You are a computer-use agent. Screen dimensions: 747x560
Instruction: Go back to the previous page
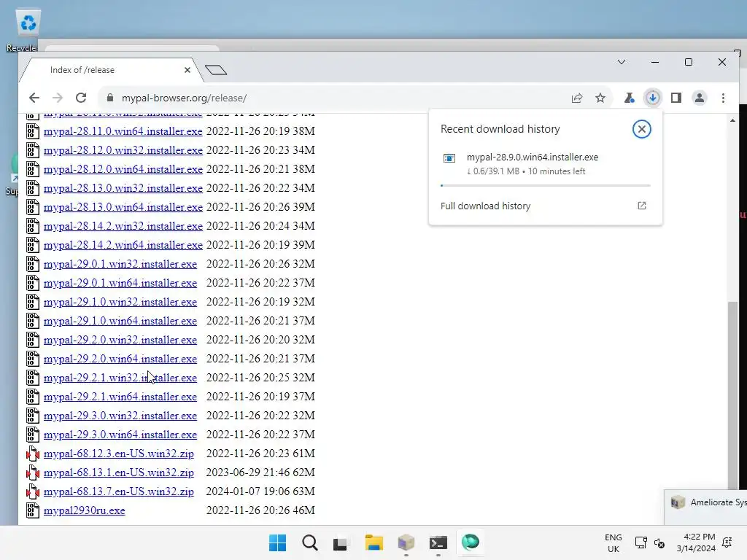point(34,98)
